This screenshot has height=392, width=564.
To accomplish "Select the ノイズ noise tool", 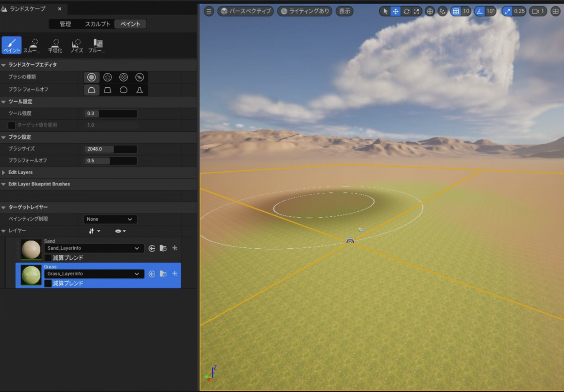I will (x=76, y=46).
